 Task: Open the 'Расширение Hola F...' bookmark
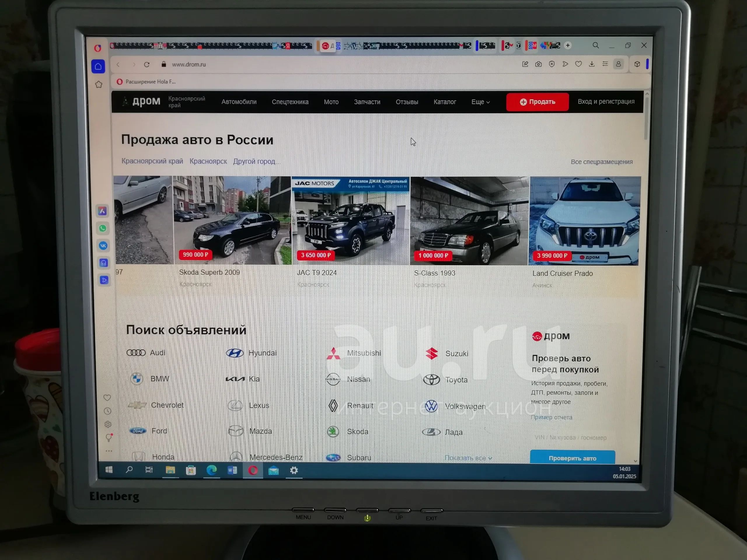[146, 82]
